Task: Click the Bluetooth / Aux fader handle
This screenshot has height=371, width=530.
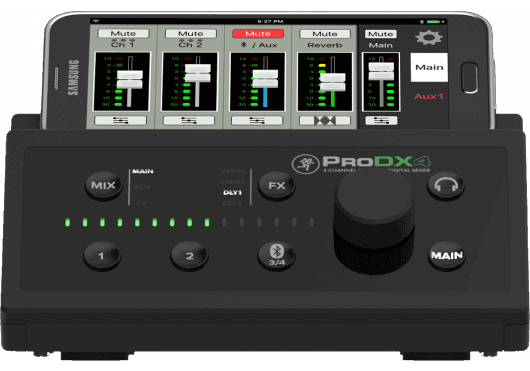Action: (x=265, y=78)
